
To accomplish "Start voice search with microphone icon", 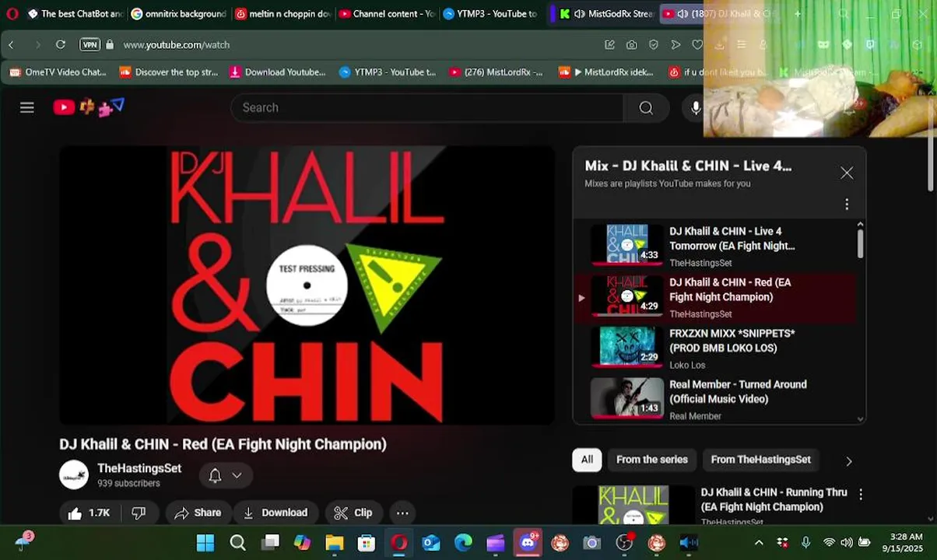I will coord(696,107).
